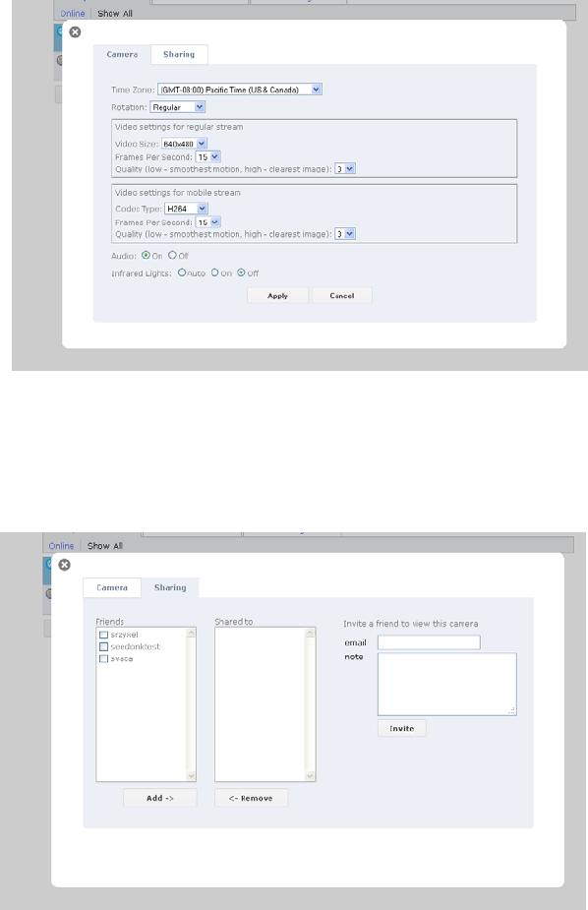This screenshot has height=910, width=588.
Task: Set Infrared Lights to On
Action: point(214,273)
